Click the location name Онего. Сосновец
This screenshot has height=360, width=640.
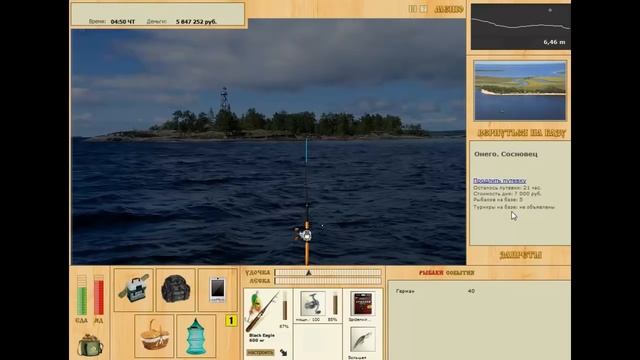506,154
